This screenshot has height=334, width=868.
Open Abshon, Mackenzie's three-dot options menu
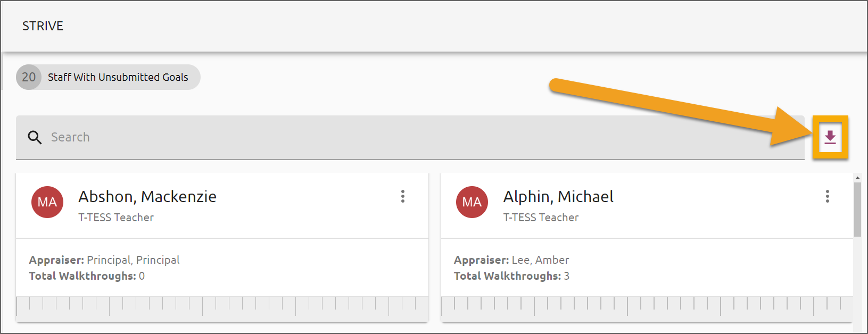tap(403, 196)
